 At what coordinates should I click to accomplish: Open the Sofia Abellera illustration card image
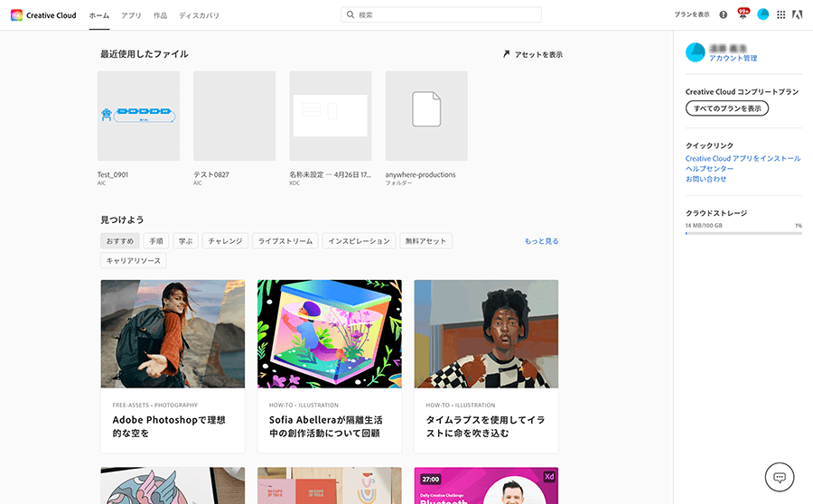pyautogui.click(x=329, y=334)
